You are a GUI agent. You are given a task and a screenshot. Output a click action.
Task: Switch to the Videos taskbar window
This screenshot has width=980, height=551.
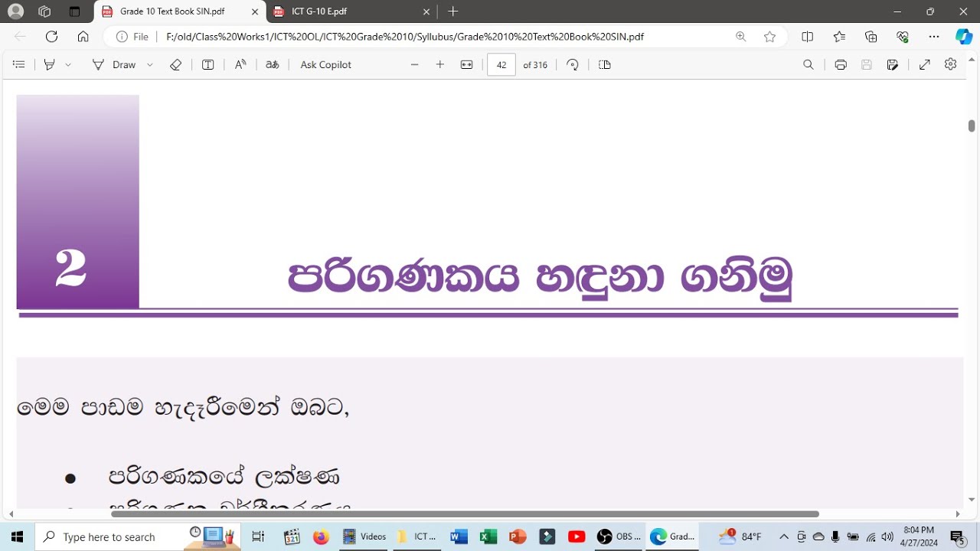click(x=365, y=537)
